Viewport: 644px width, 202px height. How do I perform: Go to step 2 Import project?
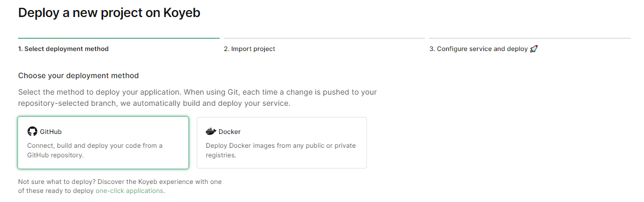(249, 49)
